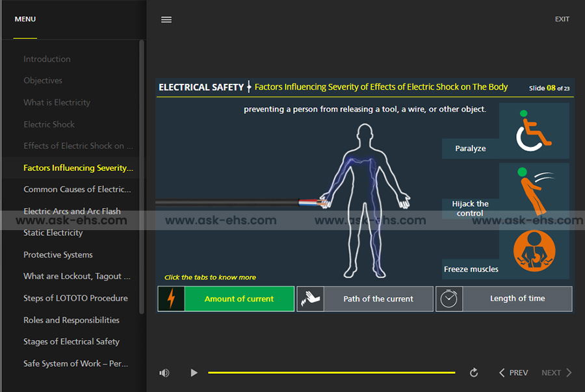Click the wheelchair Paralyze icon
The width and height of the screenshot is (585, 392).
(x=534, y=131)
